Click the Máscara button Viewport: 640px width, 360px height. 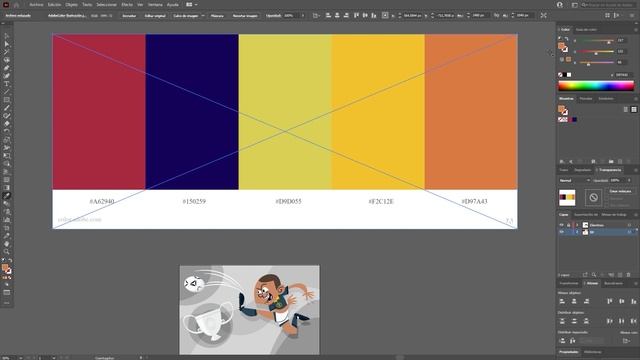coord(217,16)
